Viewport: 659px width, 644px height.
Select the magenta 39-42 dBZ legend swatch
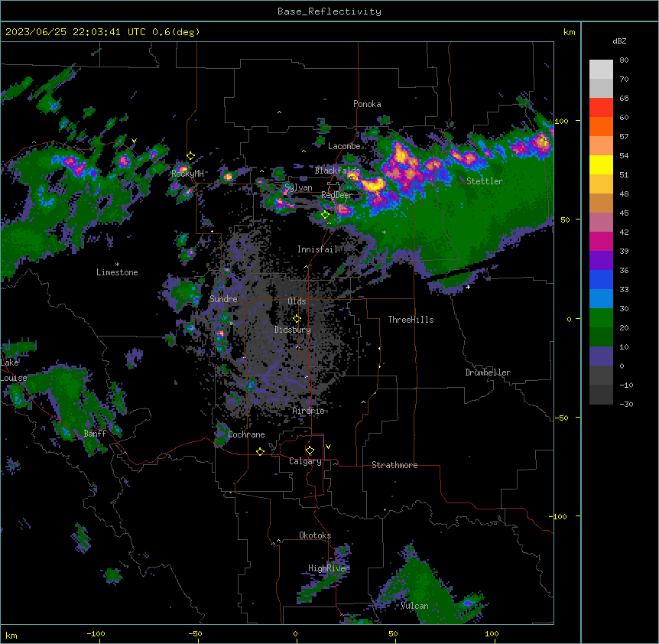[x=601, y=241]
